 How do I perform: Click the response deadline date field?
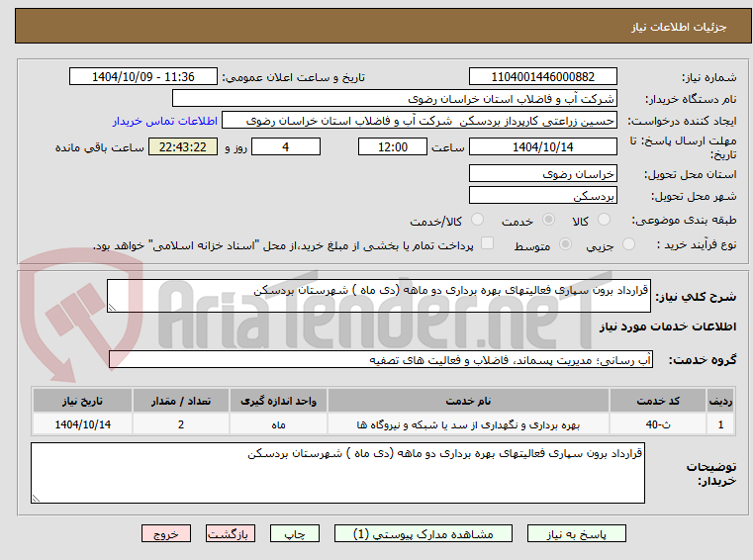tap(542, 146)
